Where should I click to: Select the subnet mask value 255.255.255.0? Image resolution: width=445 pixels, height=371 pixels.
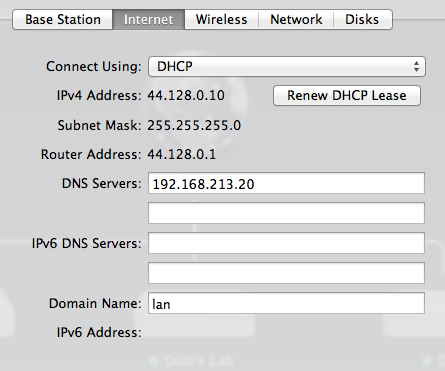[x=194, y=125]
